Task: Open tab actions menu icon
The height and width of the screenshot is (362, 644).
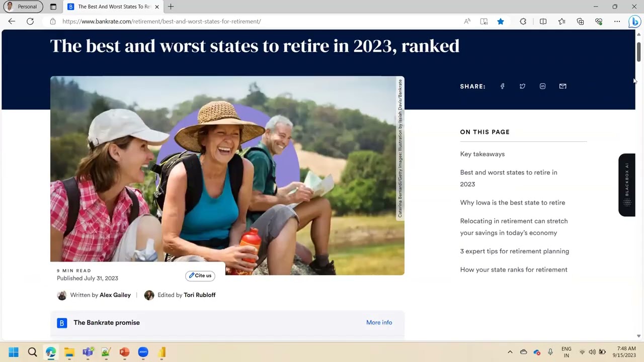Action: 53,7
